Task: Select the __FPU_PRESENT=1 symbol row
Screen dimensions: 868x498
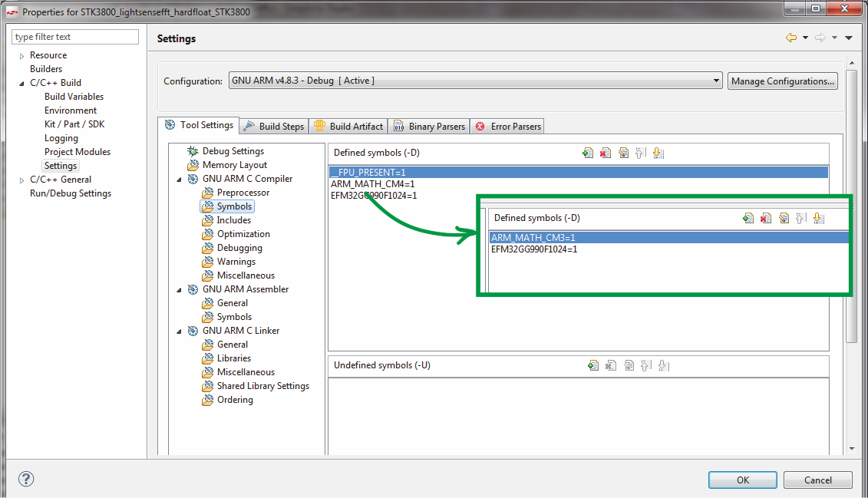Action: tap(579, 172)
